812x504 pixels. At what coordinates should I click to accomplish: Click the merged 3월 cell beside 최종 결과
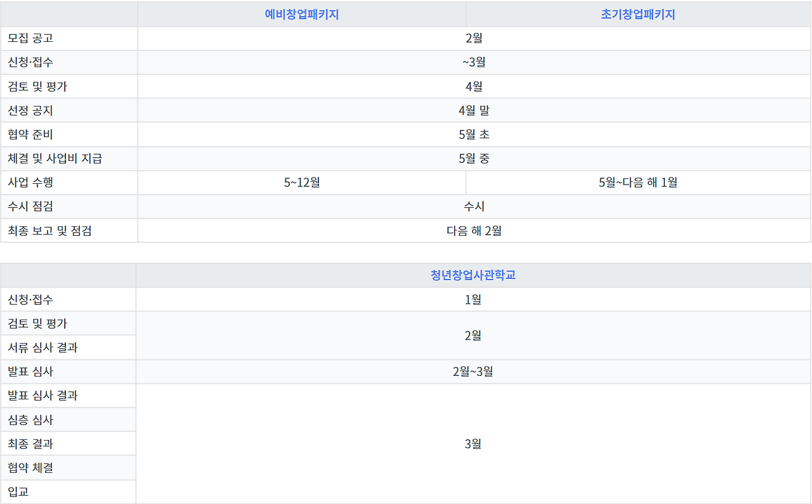[x=473, y=444]
